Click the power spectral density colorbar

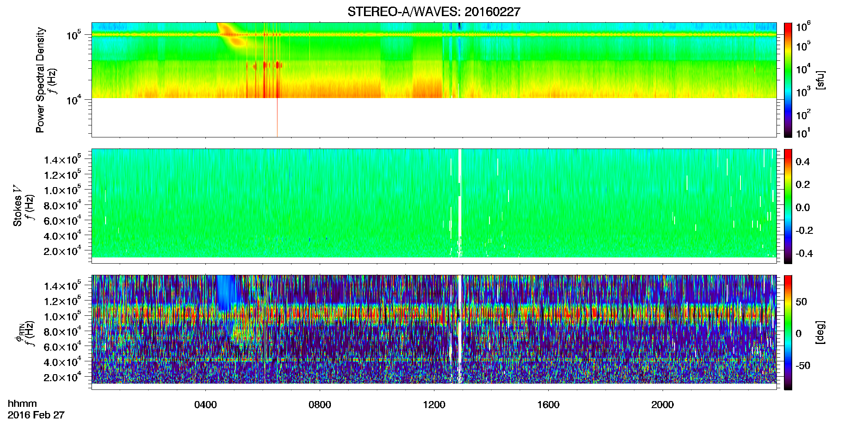click(788, 80)
